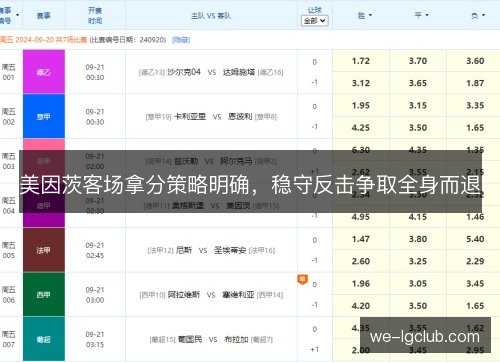Select loss odds 5.40 for match 005

(x=475, y=239)
